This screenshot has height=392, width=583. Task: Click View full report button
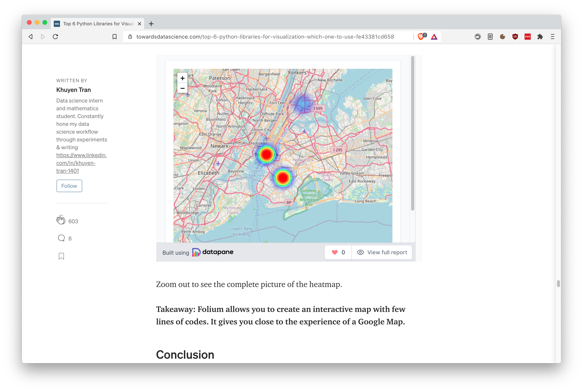point(382,252)
